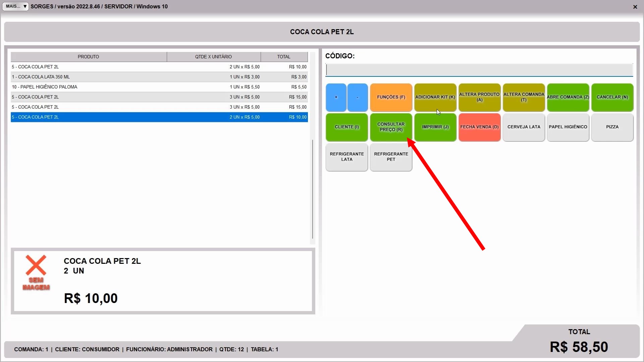Viewport: 644px width, 362px height.
Task: Choose the PIZZA category shortcut
Action: click(x=612, y=127)
